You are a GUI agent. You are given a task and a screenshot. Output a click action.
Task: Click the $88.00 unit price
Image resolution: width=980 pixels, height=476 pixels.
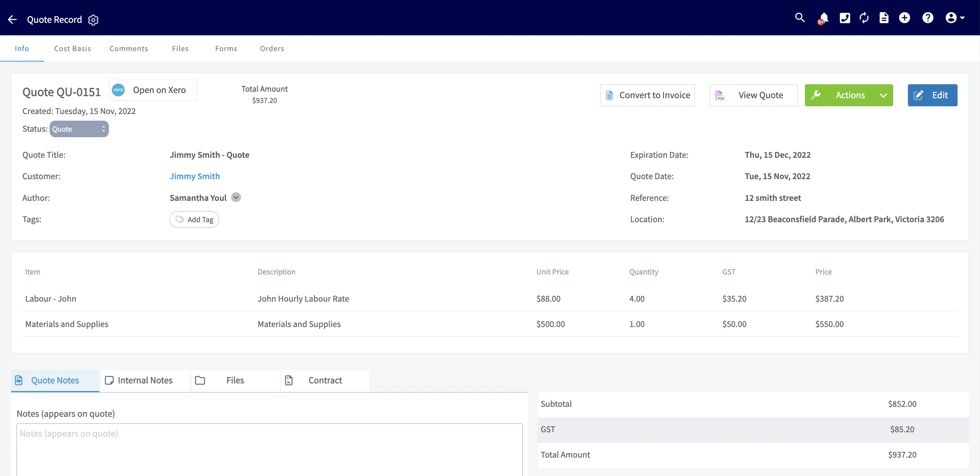pyautogui.click(x=548, y=299)
